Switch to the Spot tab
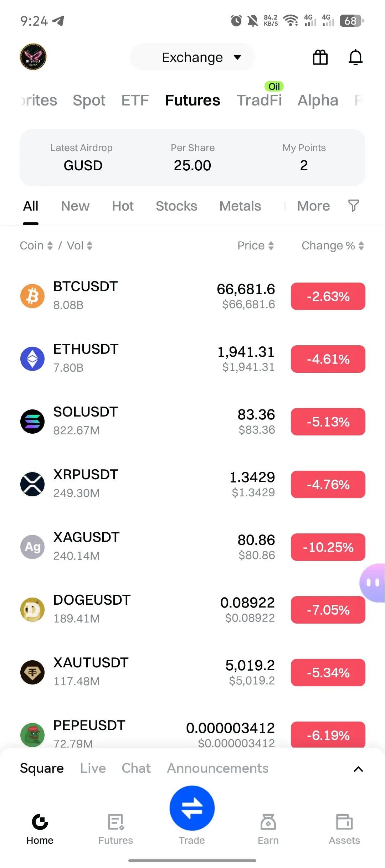Image resolution: width=385 pixels, height=868 pixels. tap(89, 100)
